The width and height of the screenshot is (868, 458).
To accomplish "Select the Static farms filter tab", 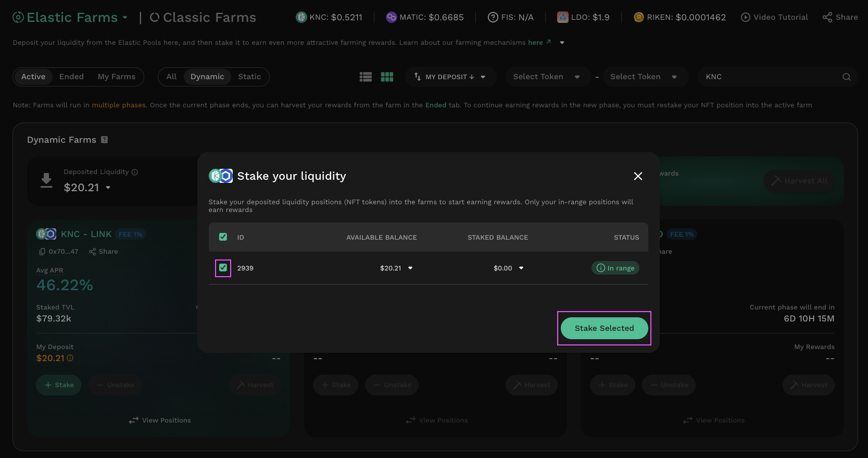I will point(249,77).
